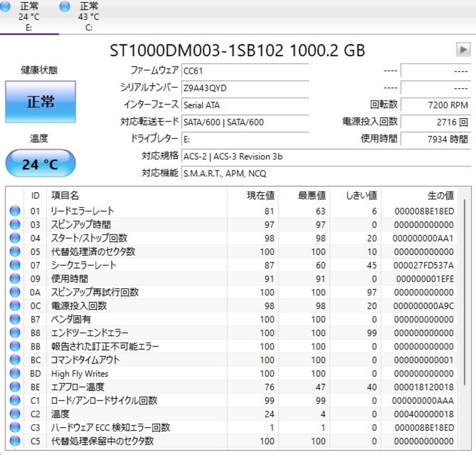Click status orb for 代替処理保留中のセクタ数
Image resolution: width=476 pixels, height=455 pixels.
click(x=15, y=441)
